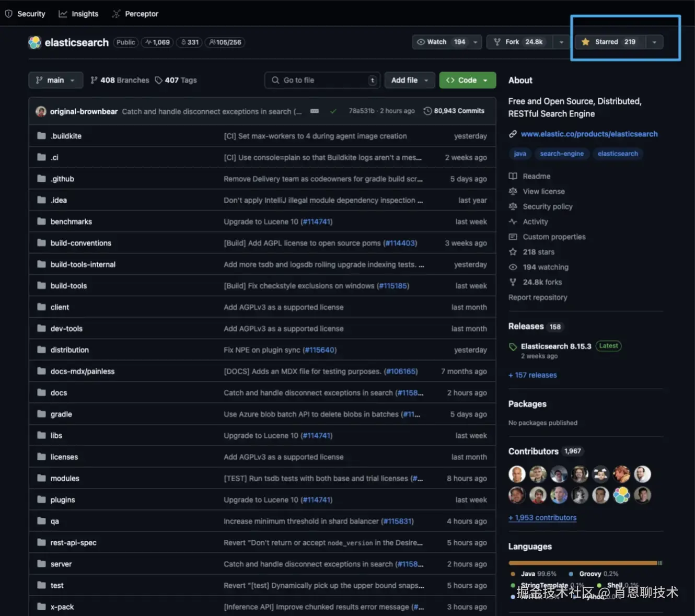View the 407 Tags link

pos(176,80)
